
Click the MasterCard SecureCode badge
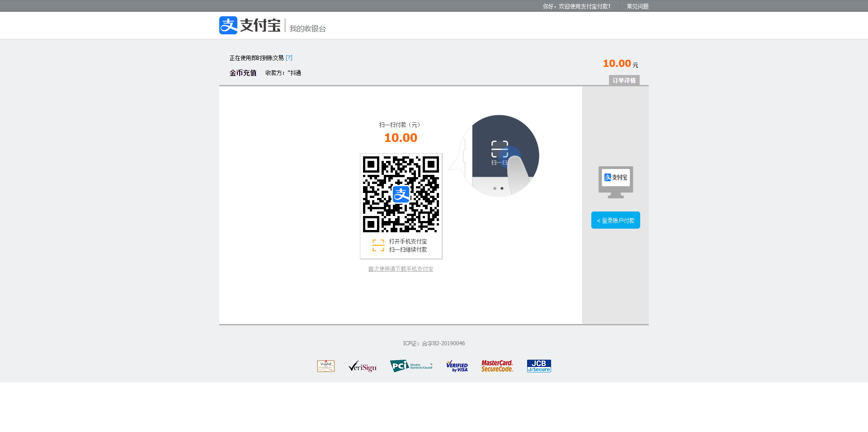[497, 366]
